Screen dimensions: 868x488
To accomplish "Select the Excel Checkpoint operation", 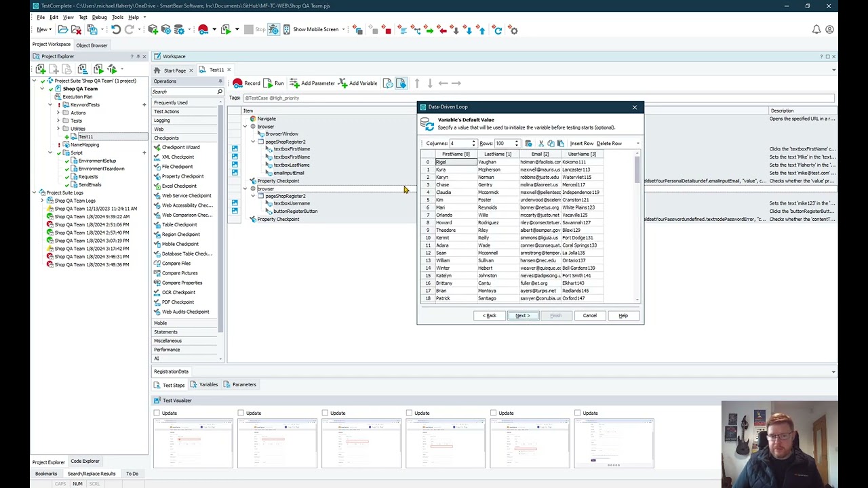I will click(175, 186).
